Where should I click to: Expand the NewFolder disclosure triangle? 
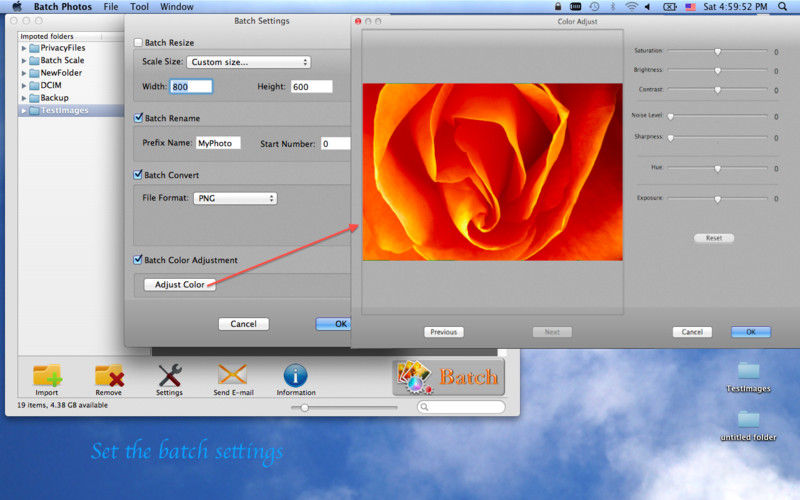click(23, 73)
